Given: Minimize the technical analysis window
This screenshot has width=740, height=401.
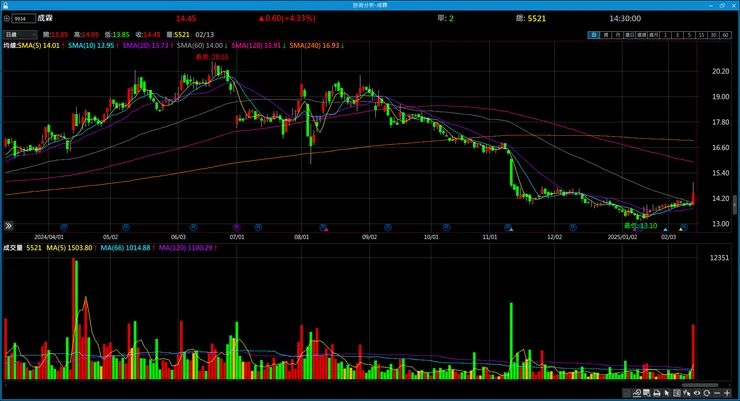Looking at the screenshot, I should 711,5.
